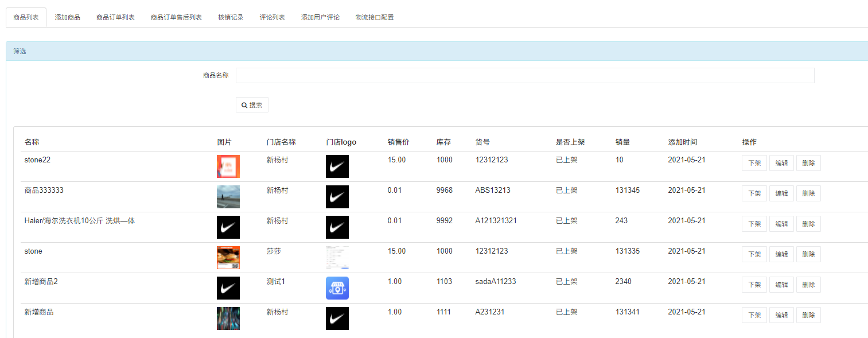The width and height of the screenshot is (868, 338).
Task: Click store logo in Haier row
Action: point(337,227)
